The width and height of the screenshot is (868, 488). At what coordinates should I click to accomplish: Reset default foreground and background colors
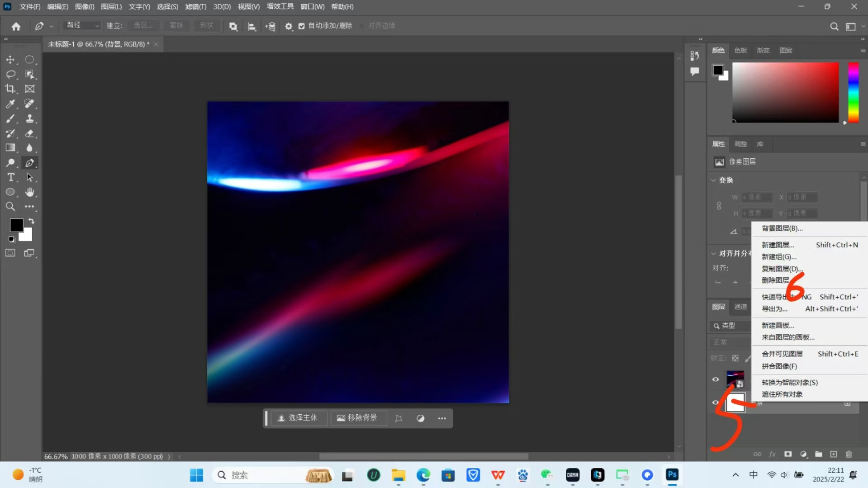point(11,239)
